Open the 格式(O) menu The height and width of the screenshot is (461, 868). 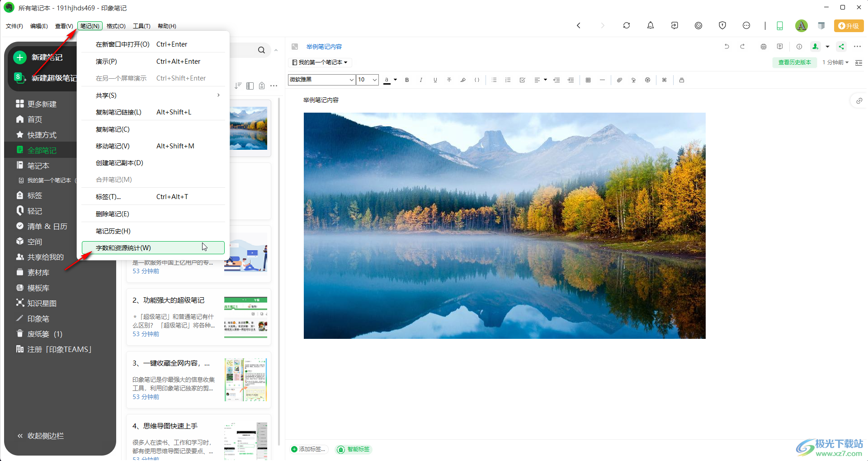[x=116, y=26]
